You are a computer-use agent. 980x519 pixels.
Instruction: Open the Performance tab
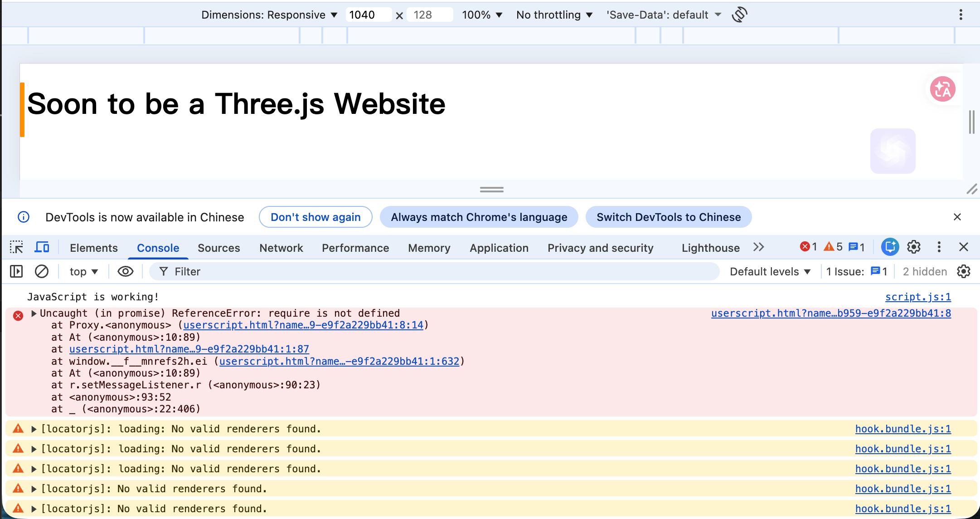[x=355, y=248]
